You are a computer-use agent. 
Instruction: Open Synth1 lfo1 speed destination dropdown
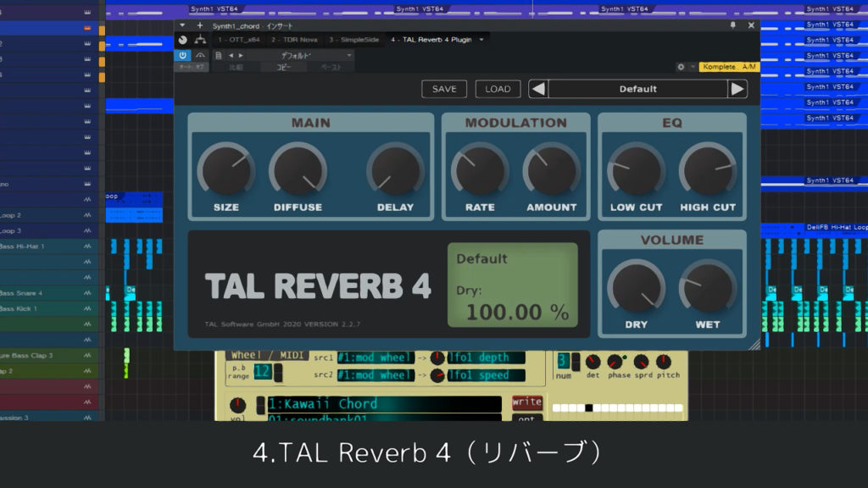click(x=486, y=375)
